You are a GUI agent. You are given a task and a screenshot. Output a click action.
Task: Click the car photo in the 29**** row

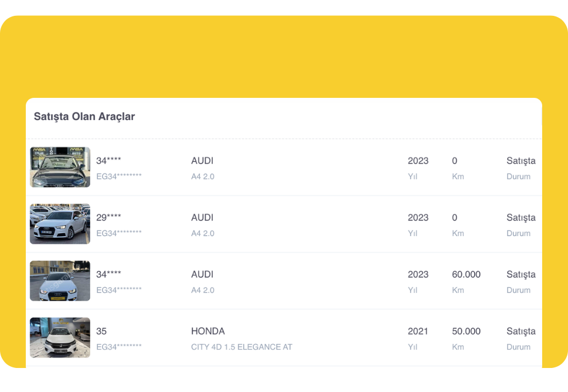(x=60, y=224)
